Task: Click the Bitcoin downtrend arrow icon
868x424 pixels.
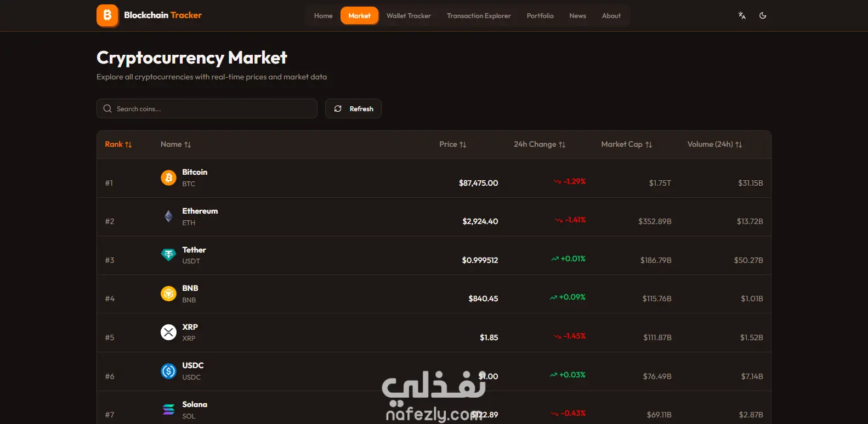Action: click(x=558, y=182)
